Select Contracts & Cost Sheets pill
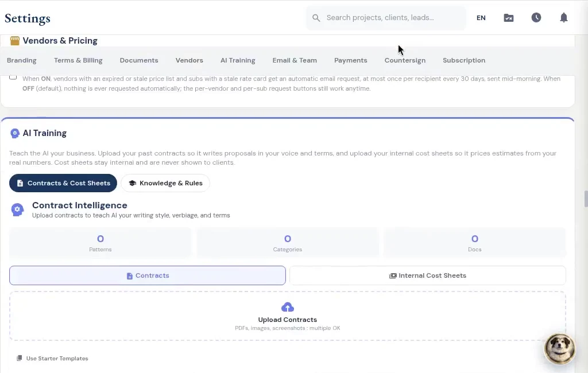 click(x=63, y=183)
